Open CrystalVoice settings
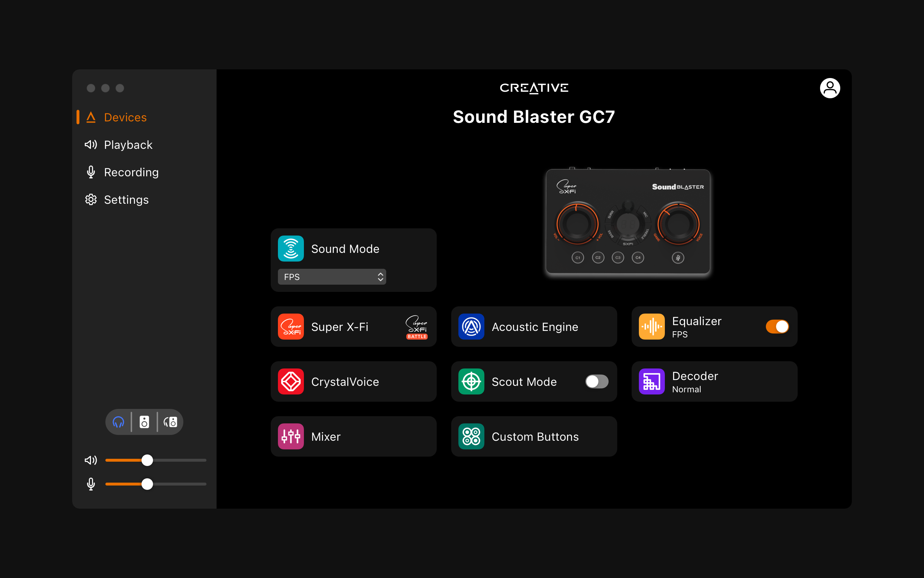The height and width of the screenshot is (578, 924). (354, 381)
